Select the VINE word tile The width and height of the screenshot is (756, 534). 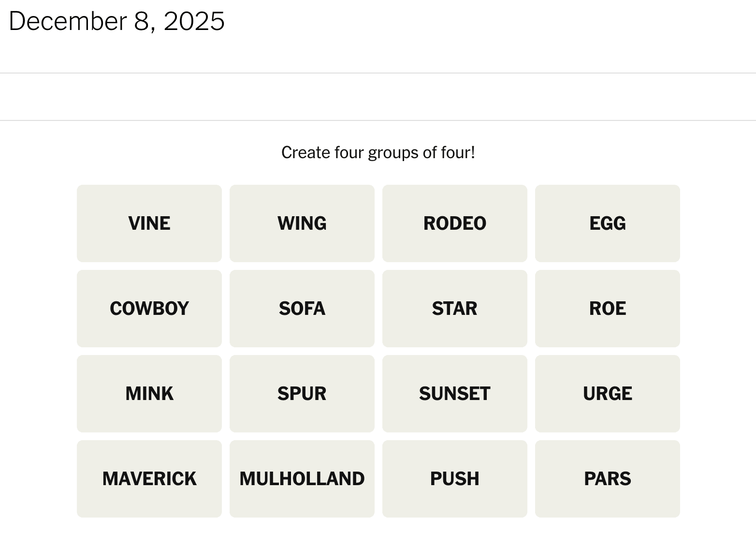149,223
